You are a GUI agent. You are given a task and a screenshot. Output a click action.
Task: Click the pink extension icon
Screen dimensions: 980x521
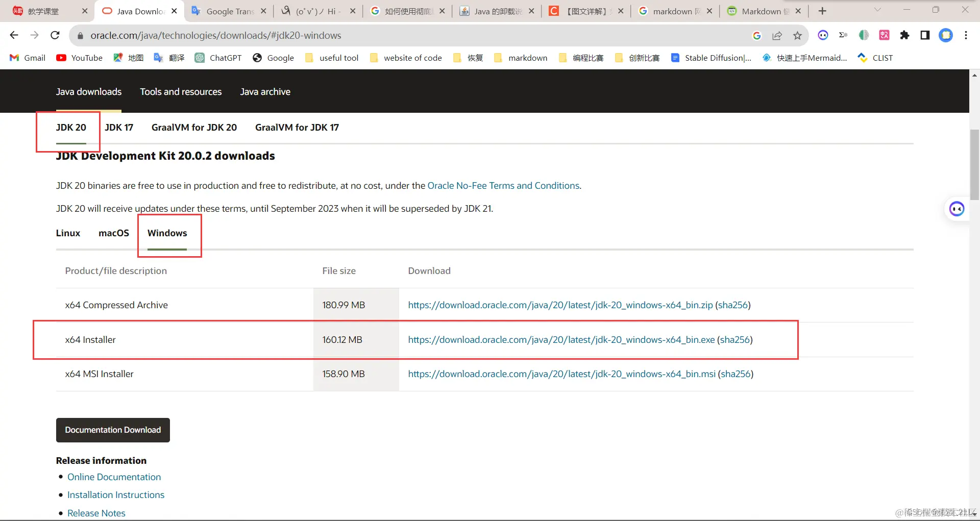[884, 35]
